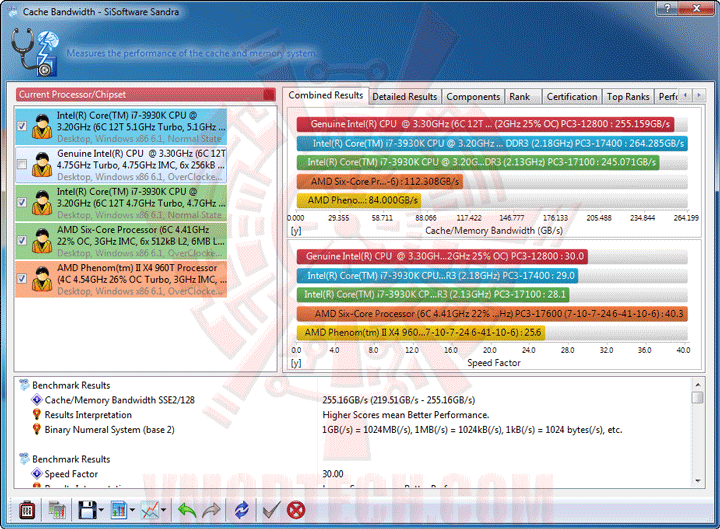Click avatar icon of AMD Six-Core entry

(42, 241)
